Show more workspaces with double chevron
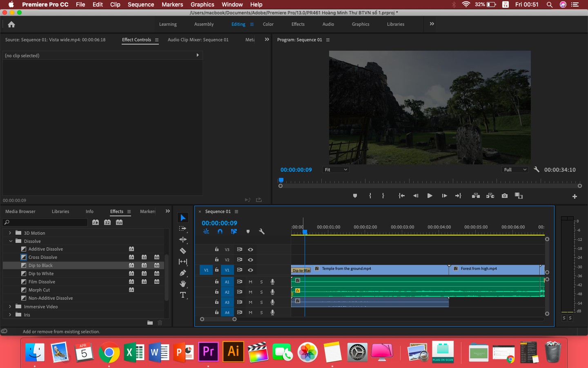This screenshot has width=588, height=368. point(432,24)
